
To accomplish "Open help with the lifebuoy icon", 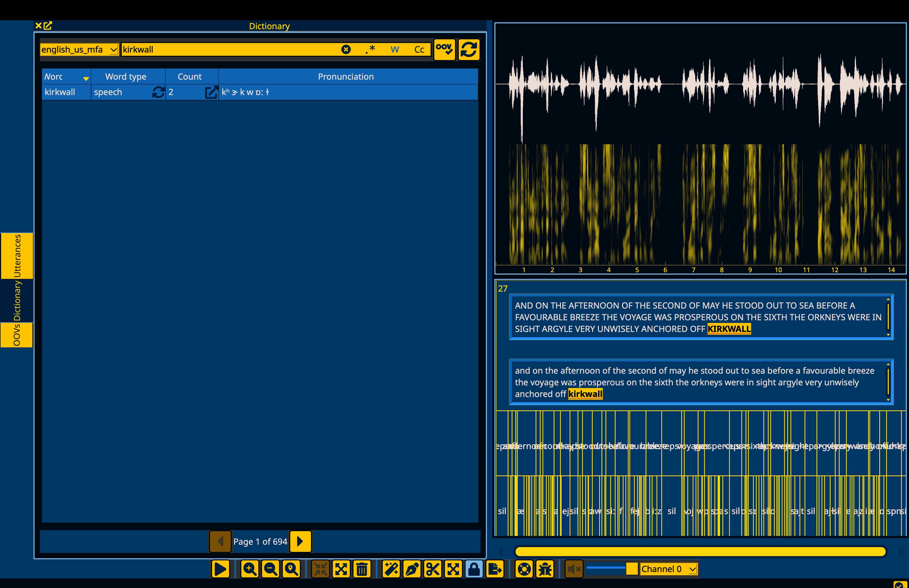I will pos(524,569).
